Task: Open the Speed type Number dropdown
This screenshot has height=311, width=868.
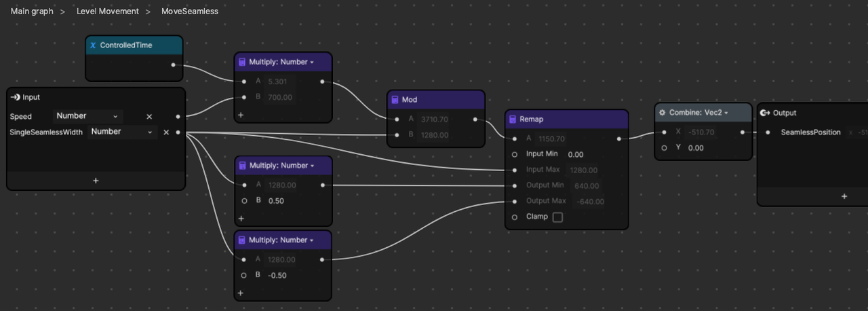Action: pos(88,116)
